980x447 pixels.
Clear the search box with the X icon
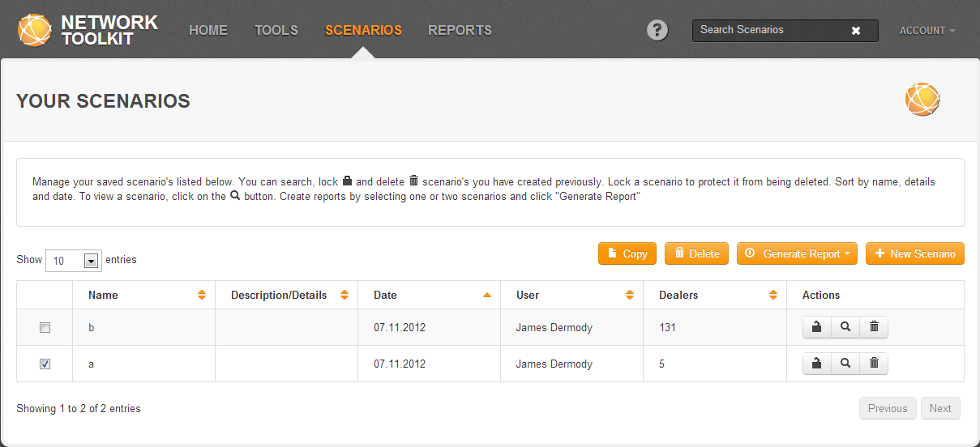click(x=855, y=31)
